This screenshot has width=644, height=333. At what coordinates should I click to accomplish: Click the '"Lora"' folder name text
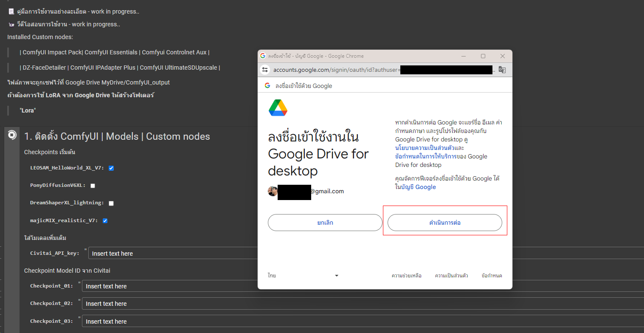click(28, 110)
